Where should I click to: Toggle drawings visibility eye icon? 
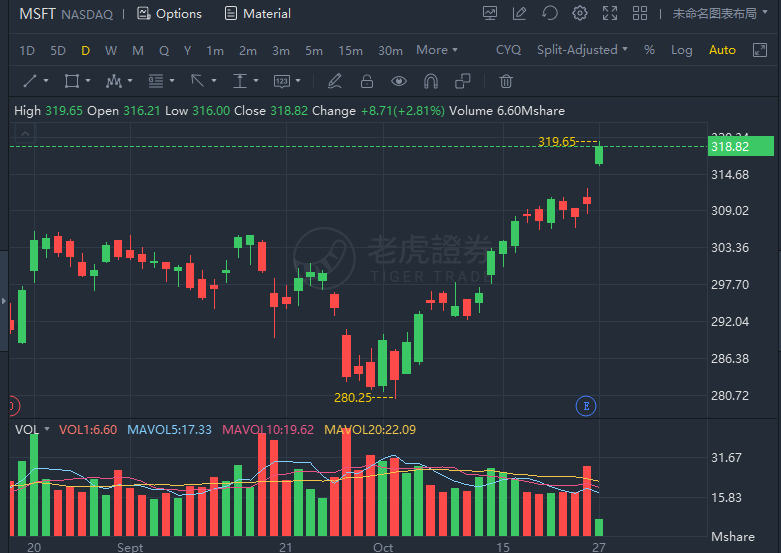399,81
